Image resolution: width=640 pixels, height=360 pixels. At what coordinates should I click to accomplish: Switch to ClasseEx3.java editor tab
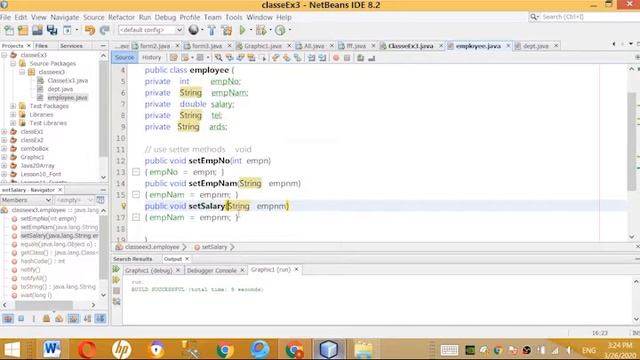pyautogui.click(x=411, y=46)
